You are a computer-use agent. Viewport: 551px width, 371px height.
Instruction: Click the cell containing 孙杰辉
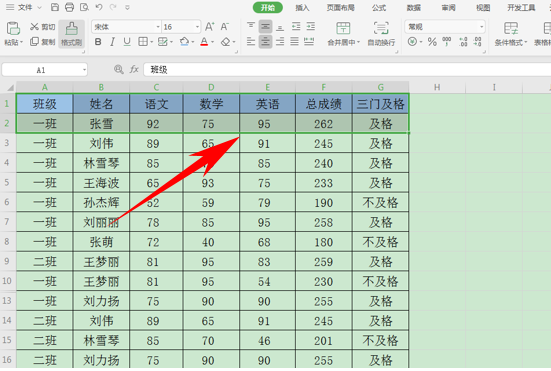pyautogui.click(x=101, y=202)
